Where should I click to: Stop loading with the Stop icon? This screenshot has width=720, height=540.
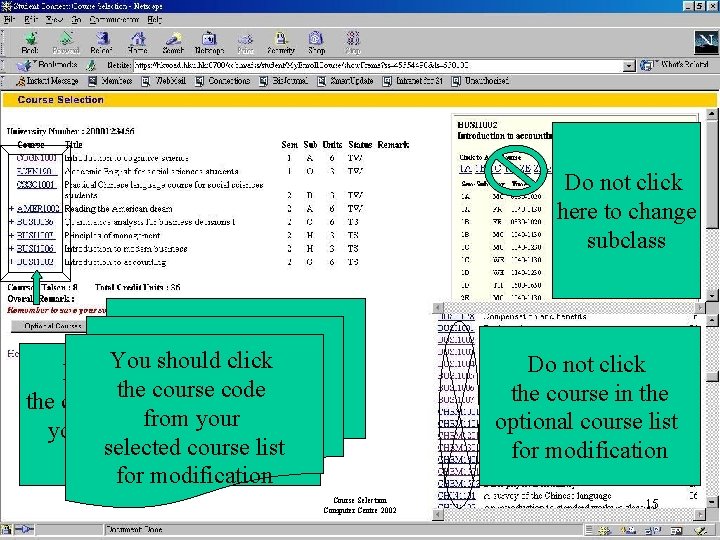[x=353, y=43]
